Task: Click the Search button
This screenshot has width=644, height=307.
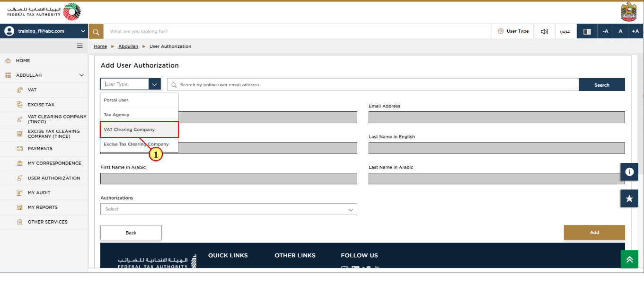Action: (x=601, y=85)
